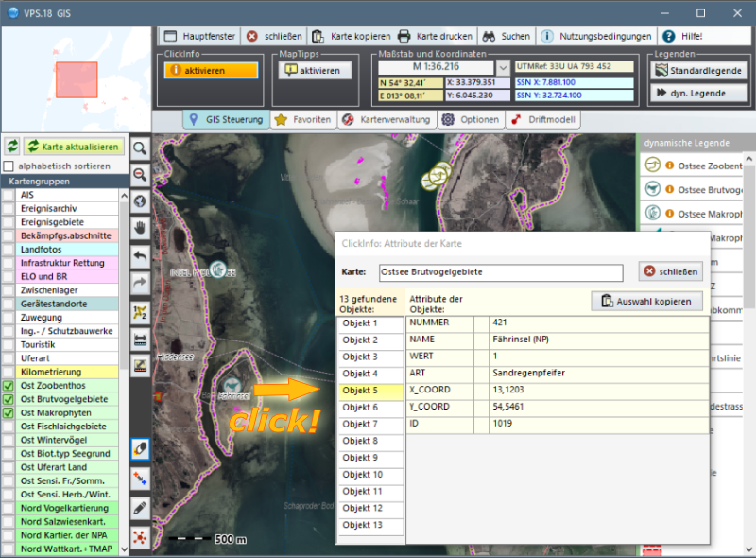Enable alphabetisch sortieren checkbox
The height and width of the screenshot is (558, 756).
[x=9, y=166]
